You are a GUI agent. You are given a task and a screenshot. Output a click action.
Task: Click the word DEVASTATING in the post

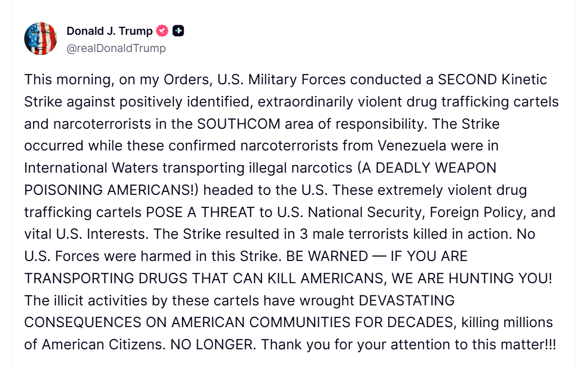[x=406, y=300]
